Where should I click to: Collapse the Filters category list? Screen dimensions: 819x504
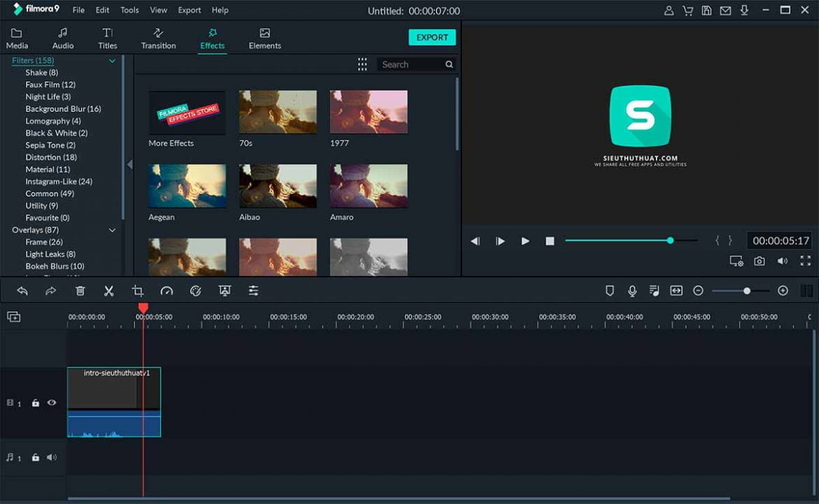pos(111,60)
